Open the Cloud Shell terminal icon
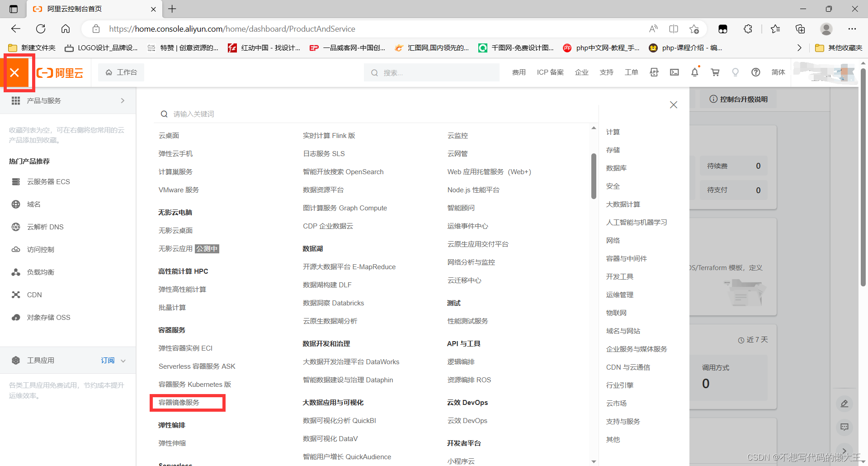Screen dimensions: 868x466 (x=675, y=72)
